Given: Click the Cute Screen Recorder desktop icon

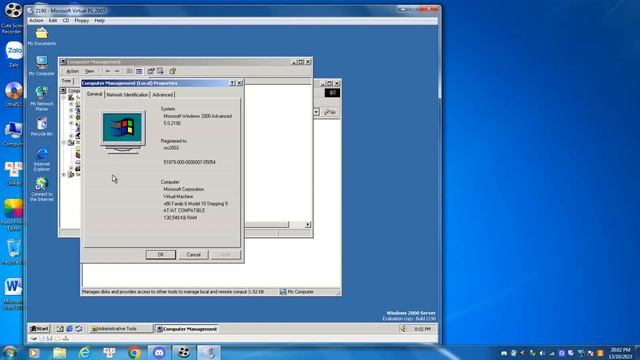Looking at the screenshot, I should (x=12, y=18).
